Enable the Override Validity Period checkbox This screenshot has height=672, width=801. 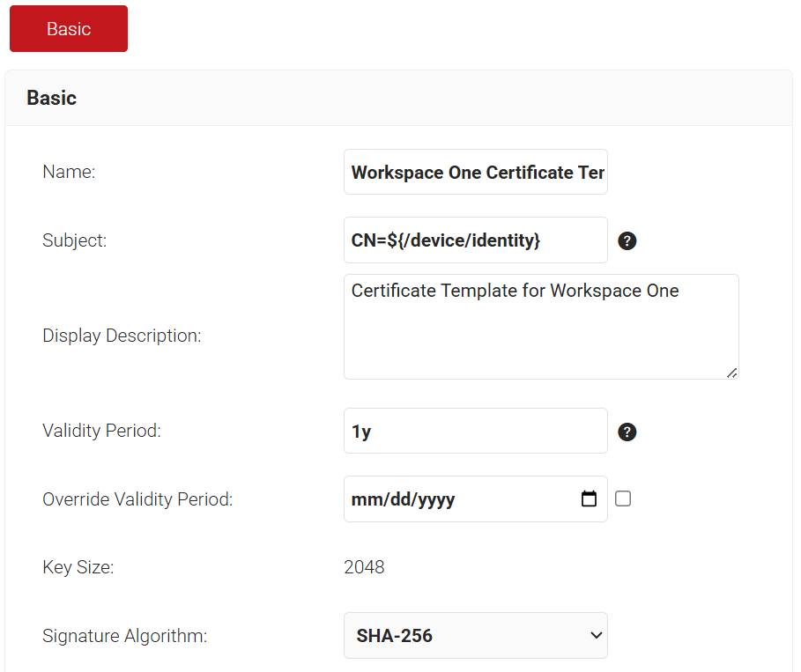pos(623,499)
